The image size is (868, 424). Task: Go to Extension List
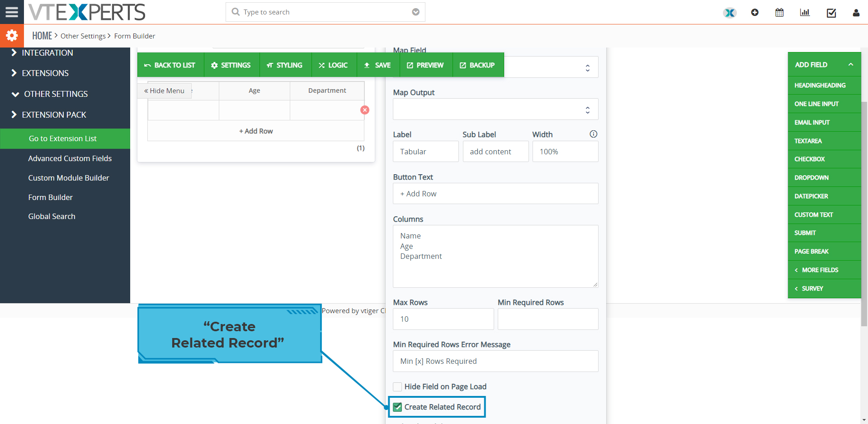point(65,139)
